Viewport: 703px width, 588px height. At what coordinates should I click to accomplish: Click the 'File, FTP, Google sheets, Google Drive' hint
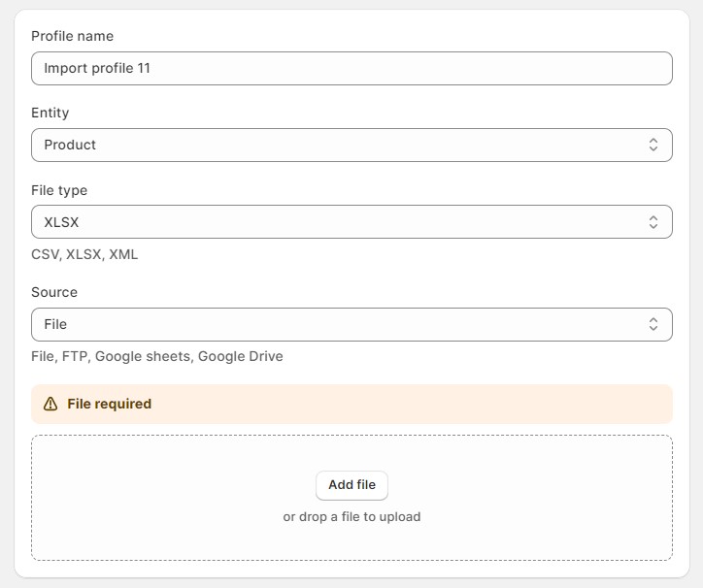(157, 356)
